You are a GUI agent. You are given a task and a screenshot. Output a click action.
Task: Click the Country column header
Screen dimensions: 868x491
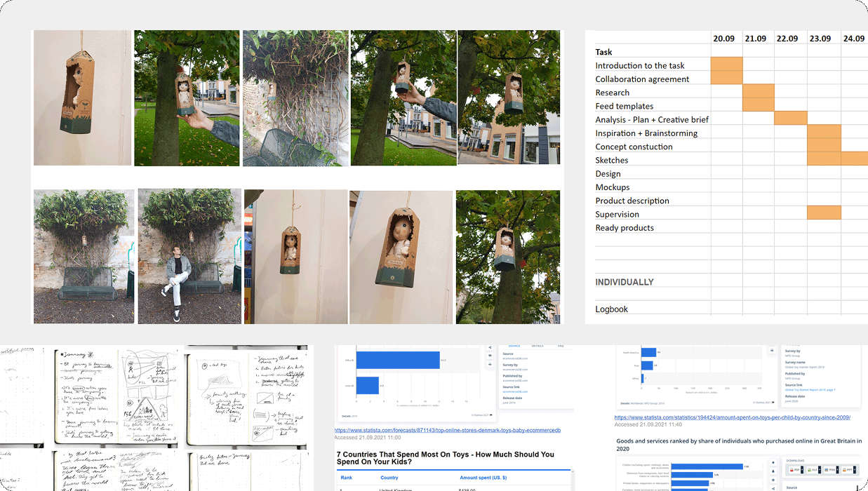click(389, 478)
